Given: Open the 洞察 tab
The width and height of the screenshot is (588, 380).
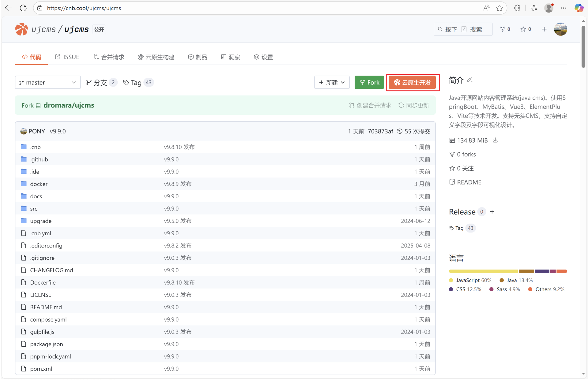Looking at the screenshot, I should tap(231, 57).
